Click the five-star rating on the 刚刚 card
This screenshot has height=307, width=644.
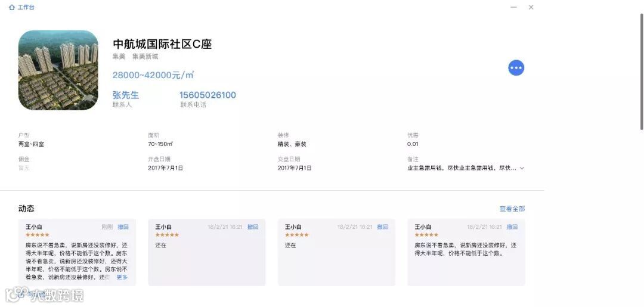(38, 235)
